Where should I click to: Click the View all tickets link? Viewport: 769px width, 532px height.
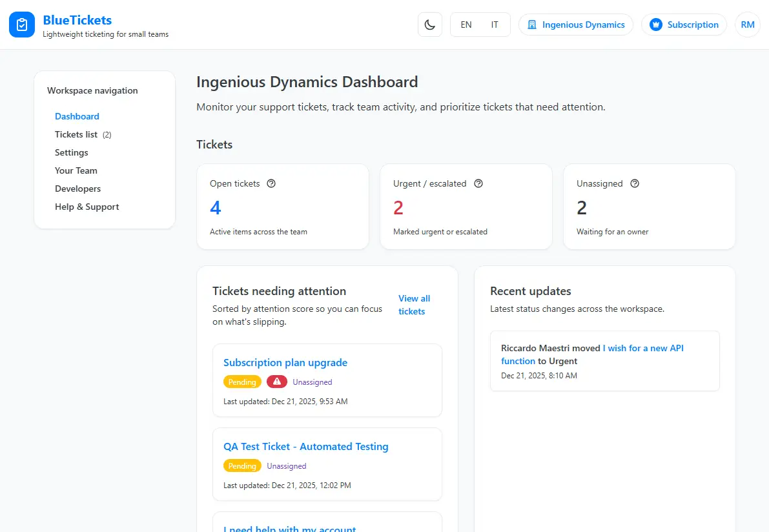414,305
